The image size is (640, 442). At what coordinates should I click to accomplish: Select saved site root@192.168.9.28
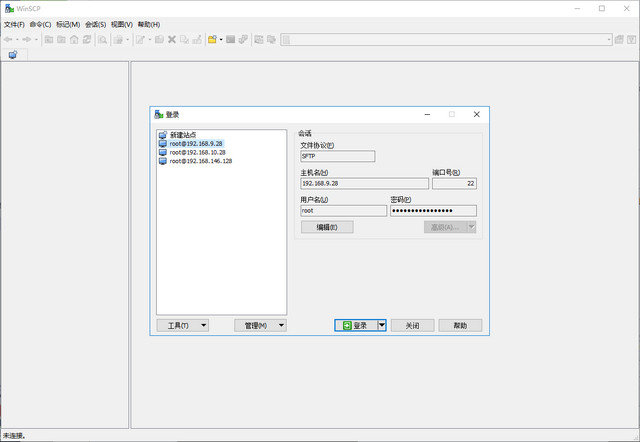point(196,143)
